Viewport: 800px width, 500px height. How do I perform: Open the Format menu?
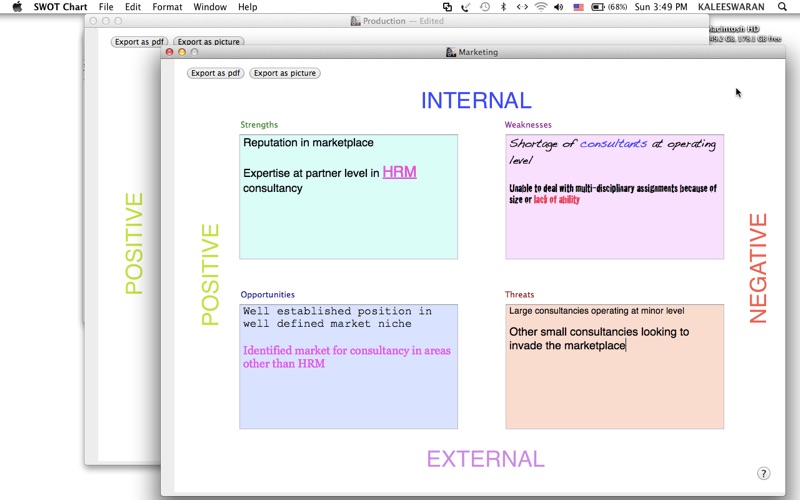pyautogui.click(x=167, y=7)
